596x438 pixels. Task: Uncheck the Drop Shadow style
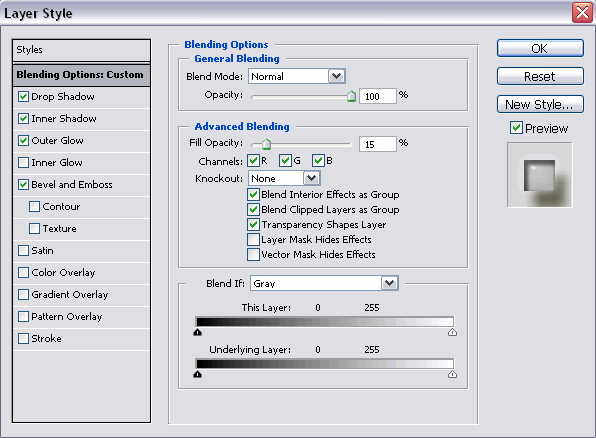pyautogui.click(x=23, y=97)
